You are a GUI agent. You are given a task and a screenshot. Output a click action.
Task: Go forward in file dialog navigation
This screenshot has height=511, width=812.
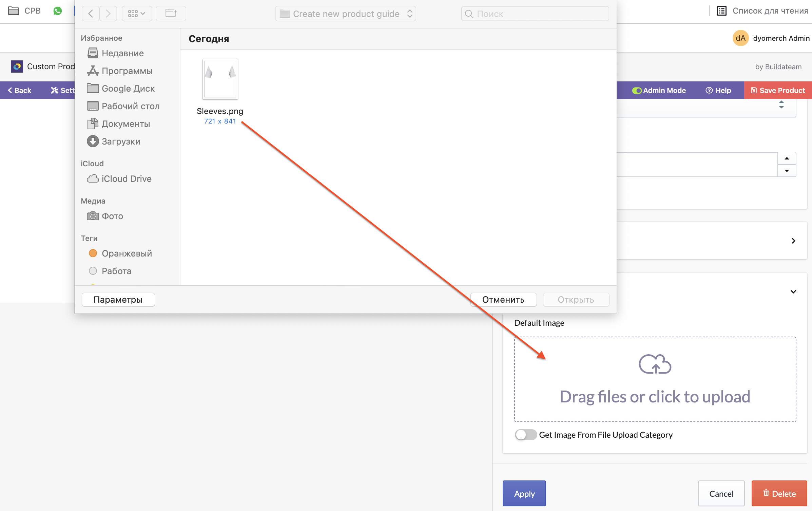[x=108, y=14]
